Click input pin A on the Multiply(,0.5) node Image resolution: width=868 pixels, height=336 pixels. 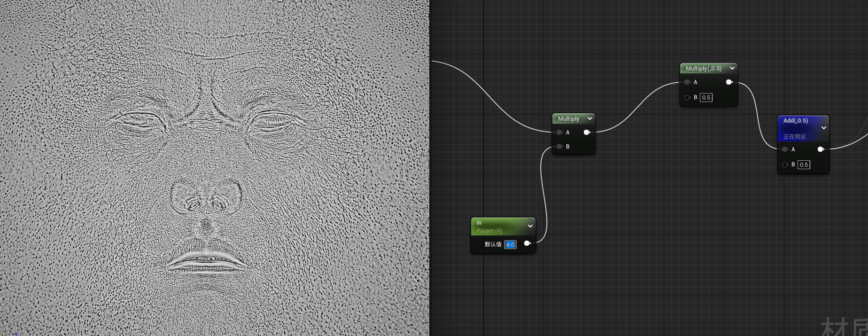click(687, 82)
